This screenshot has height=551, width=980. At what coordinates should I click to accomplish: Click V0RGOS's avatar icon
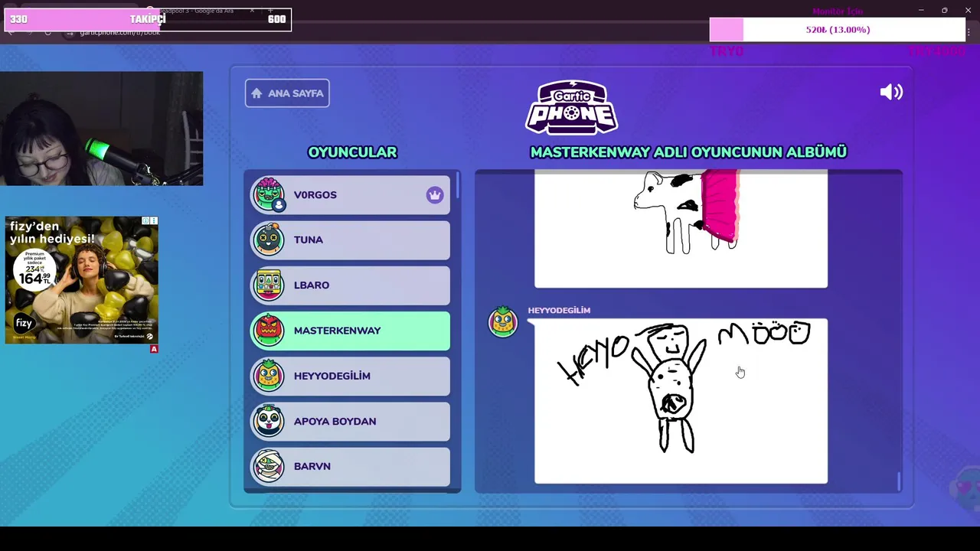coord(269,194)
